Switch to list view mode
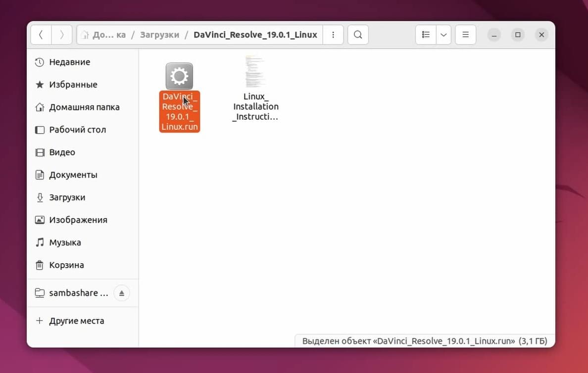Screen dimensions: 588x373 tap(426, 35)
